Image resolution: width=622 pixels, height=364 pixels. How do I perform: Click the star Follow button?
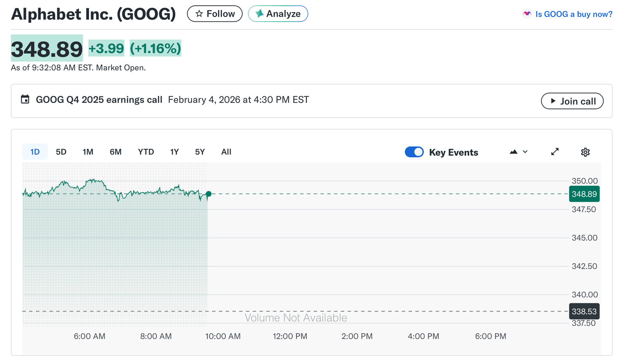point(215,14)
